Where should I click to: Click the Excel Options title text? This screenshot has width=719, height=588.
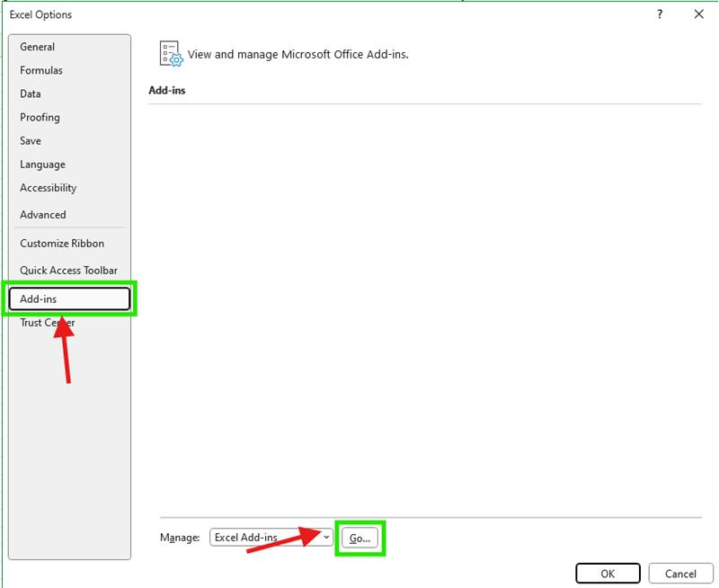40,14
